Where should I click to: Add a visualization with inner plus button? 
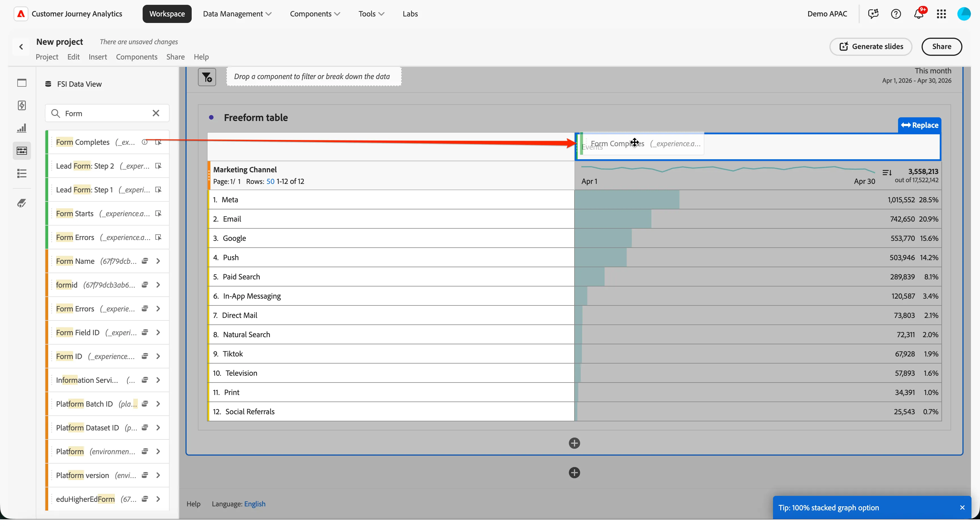(574, 443)
